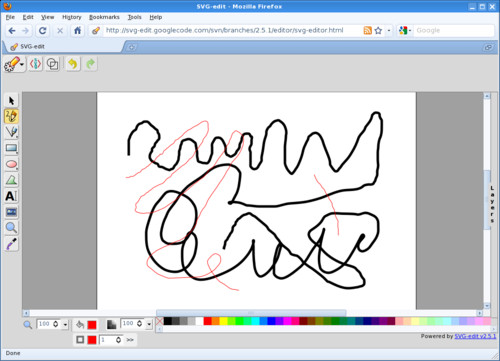
Task: Click the bottom zoom magnifier icon
Action: point(28,324)
